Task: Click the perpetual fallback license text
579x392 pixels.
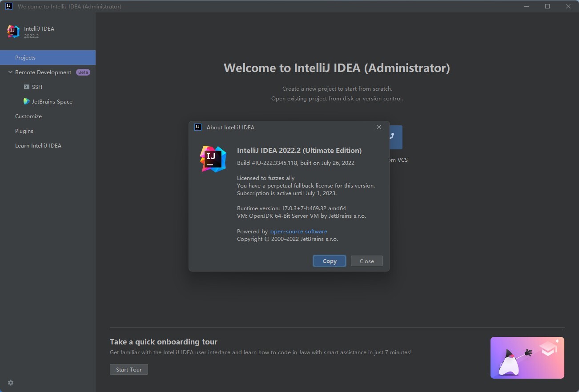Action: pyautogui.click(x=306, y=186)
